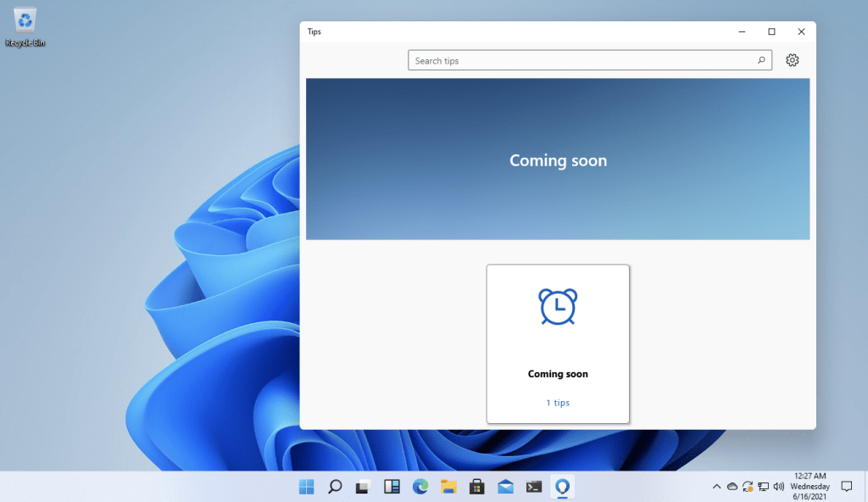Launch the Microsoft Store from the taskbar

pyautogui.click(x=476, y=486)
